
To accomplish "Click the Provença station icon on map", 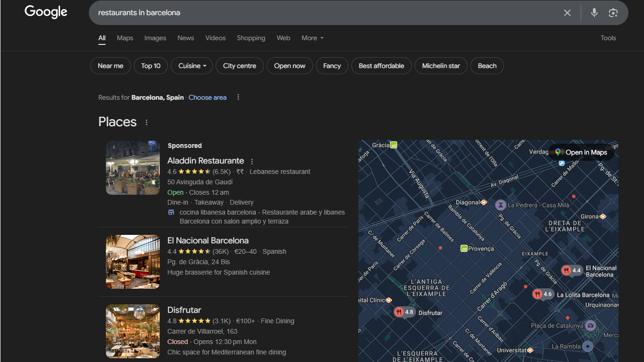I will (x=464, y=248).
